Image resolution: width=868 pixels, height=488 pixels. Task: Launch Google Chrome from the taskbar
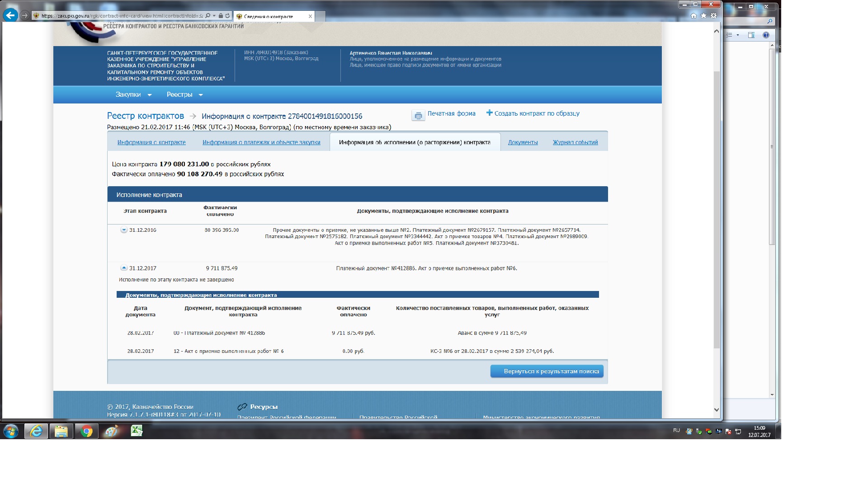click(86, 431)
